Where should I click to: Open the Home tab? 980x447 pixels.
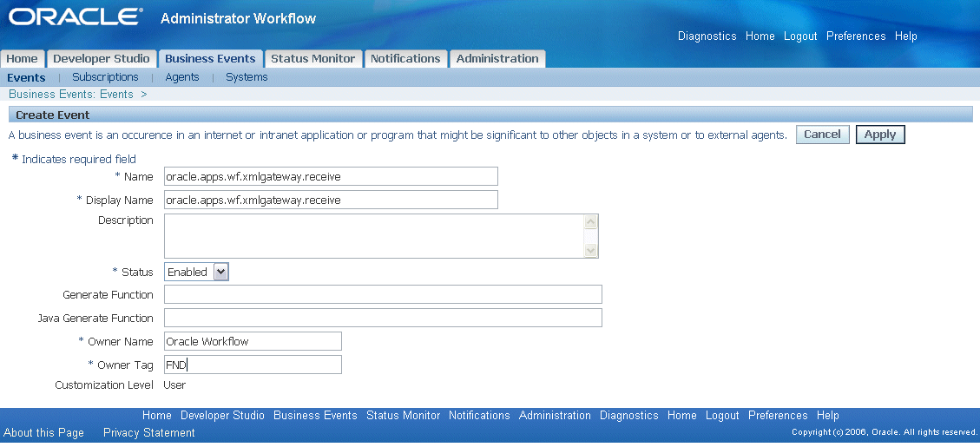(x=23, y=59)
